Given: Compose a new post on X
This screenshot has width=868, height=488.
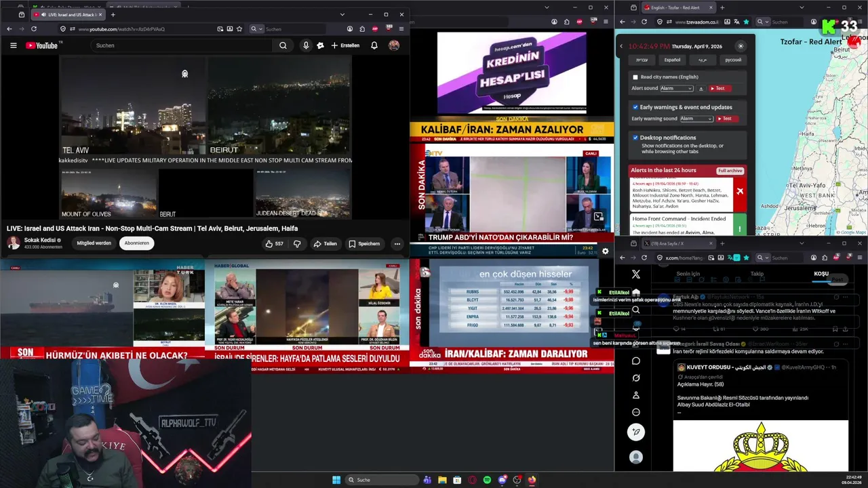Looking at the screenshot, I should click(636, 432).
